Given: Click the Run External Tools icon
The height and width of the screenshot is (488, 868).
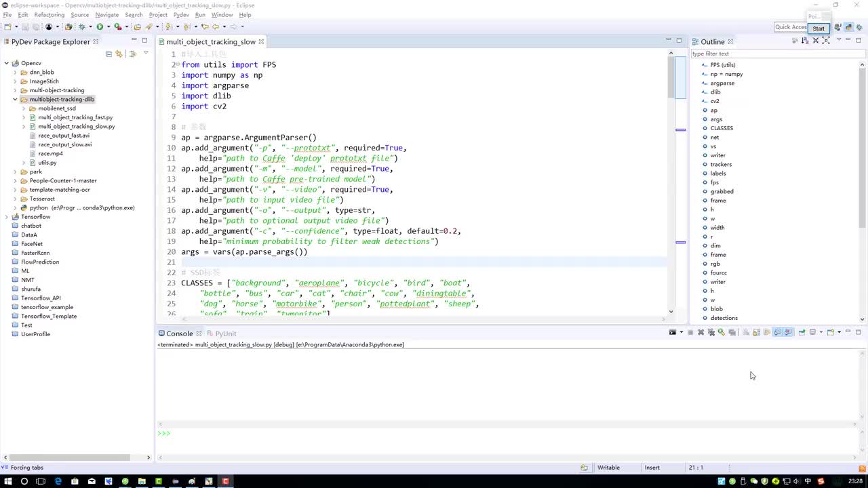Looking at the screenshot, I should [117, 27].
